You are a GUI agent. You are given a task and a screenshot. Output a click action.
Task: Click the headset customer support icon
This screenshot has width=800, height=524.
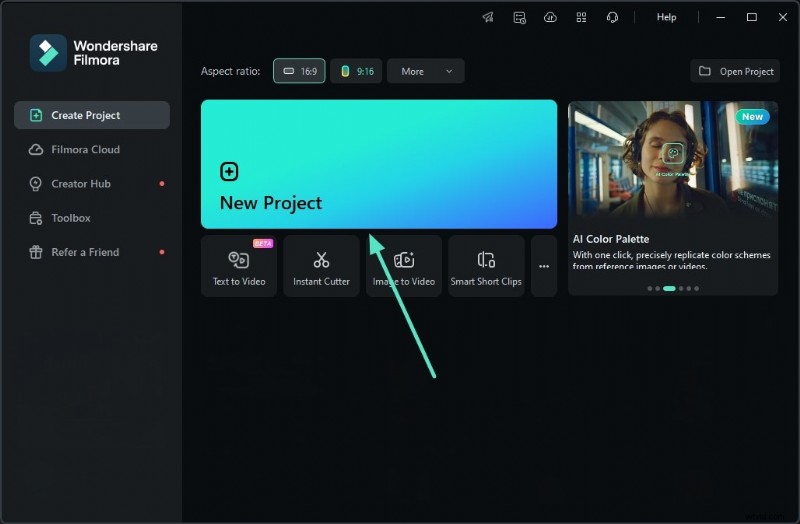612,17
